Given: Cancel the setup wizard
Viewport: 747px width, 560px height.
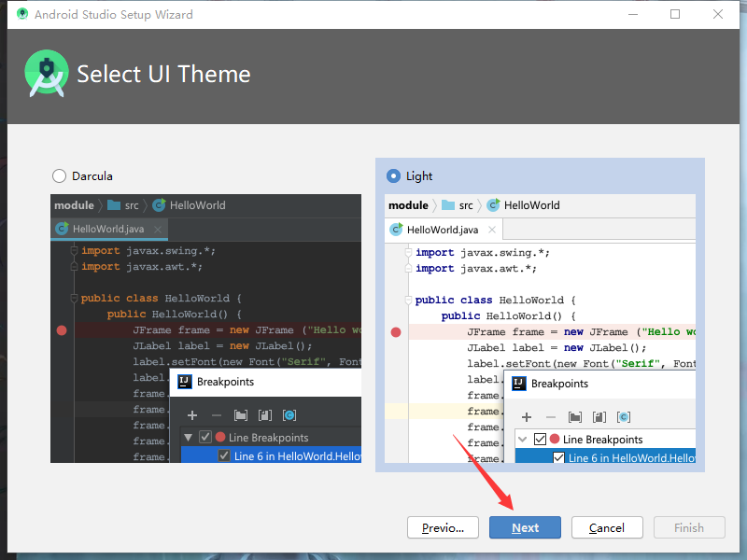Looking at the screenshot, I should [x=607, y=527].
